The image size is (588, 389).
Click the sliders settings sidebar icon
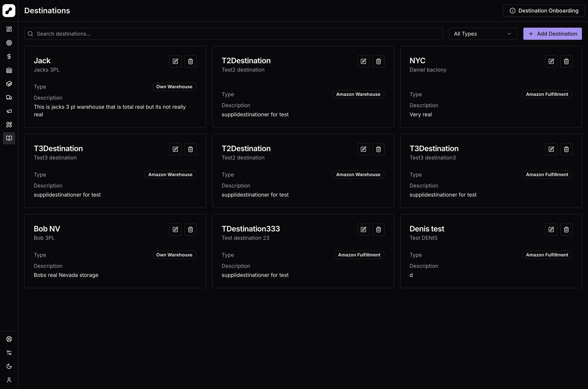point(9,352)
